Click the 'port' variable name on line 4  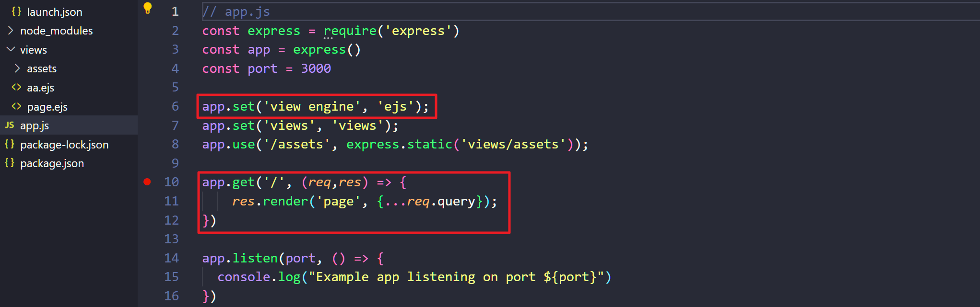(x=262, y=69)
